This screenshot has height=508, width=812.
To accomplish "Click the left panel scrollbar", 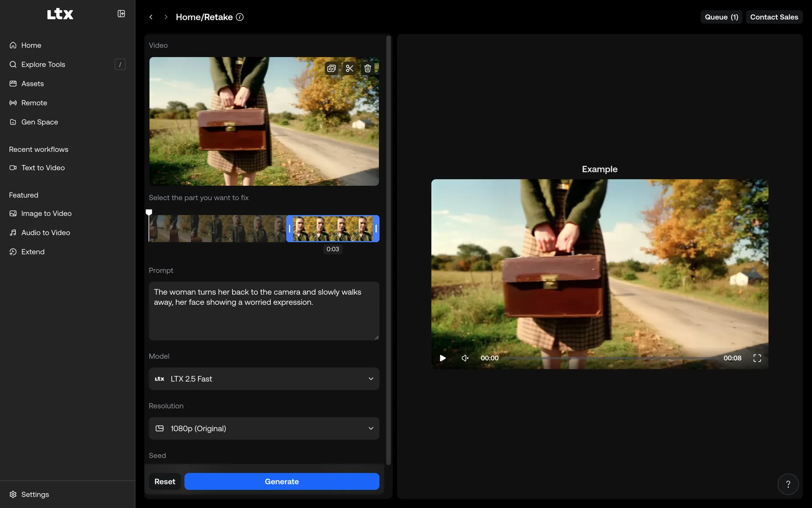I will point(389,250).
